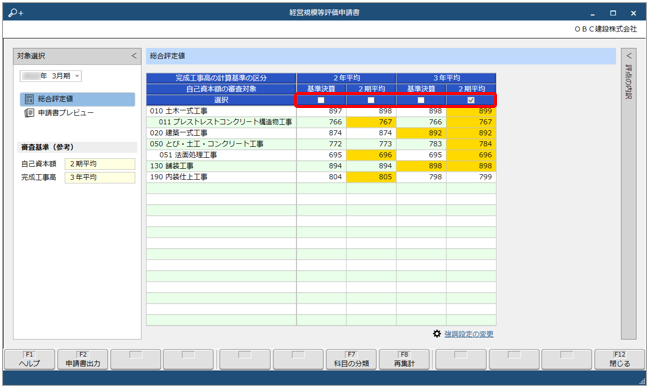Maximize the 経営規模等評価申請書 window
Image resolution: width=650 pixels, height=388 pixels.
pos(613,13)
